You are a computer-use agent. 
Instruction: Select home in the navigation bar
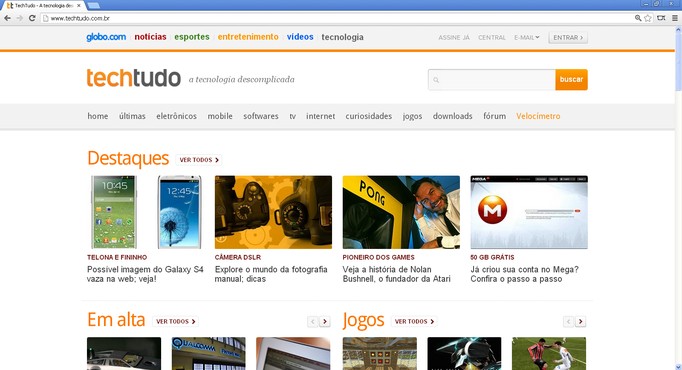pyautogui.click(x=97, y=116)
